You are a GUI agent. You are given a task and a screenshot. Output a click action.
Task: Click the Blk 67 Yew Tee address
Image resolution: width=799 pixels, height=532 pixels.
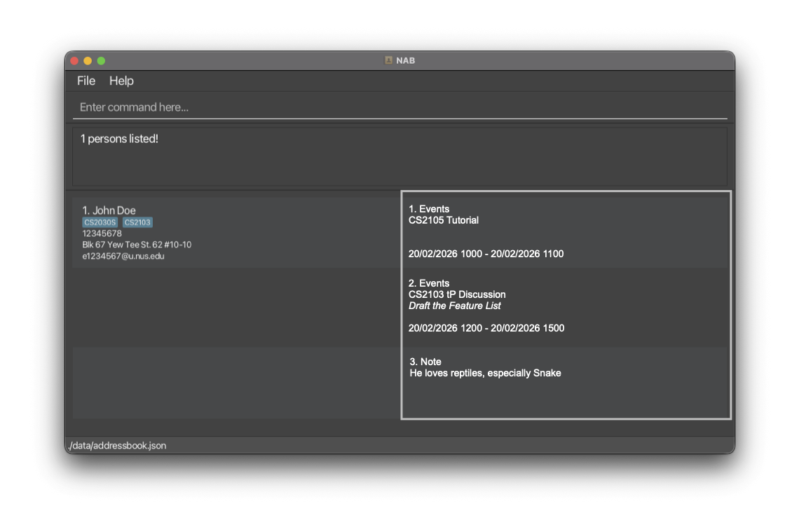click(x=137, y=245)
